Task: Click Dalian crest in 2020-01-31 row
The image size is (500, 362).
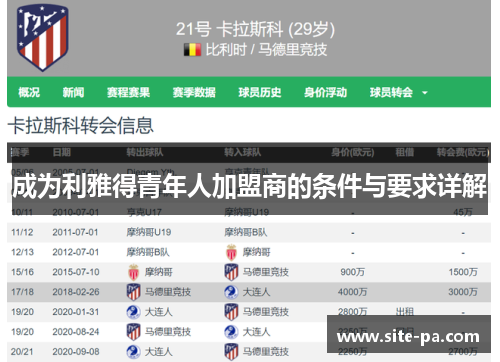Action: pos(133,312)
